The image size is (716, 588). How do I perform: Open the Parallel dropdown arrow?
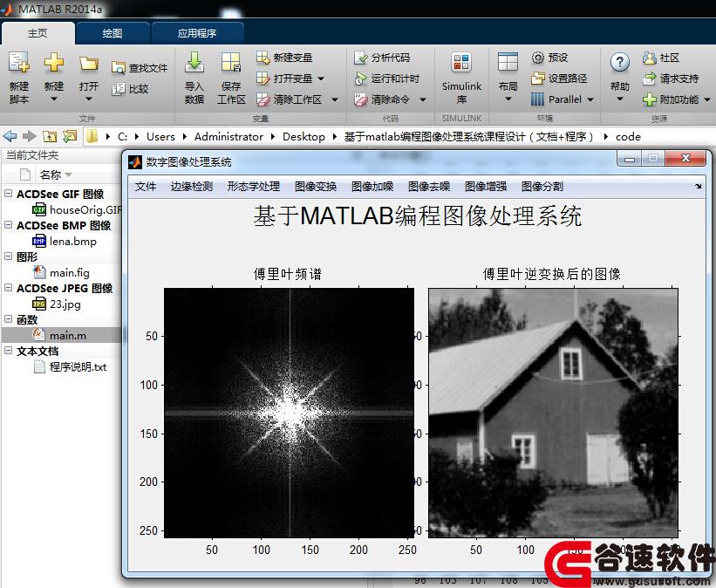click(590, 99)
